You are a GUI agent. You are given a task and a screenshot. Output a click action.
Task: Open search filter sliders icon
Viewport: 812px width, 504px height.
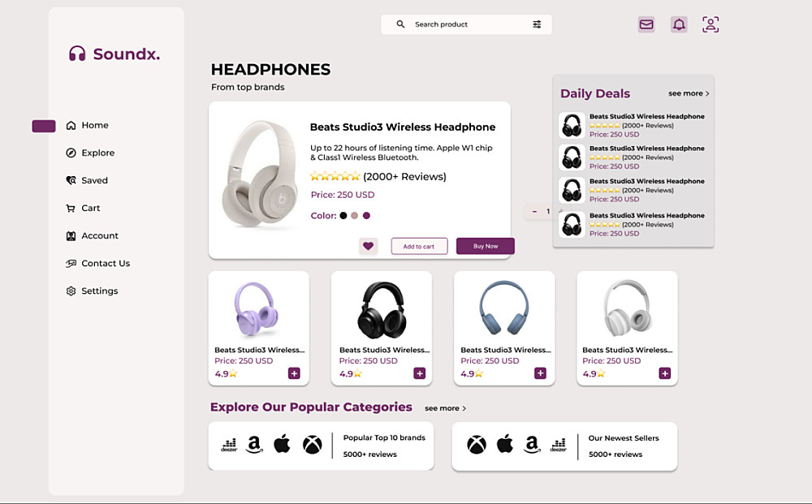537,24
